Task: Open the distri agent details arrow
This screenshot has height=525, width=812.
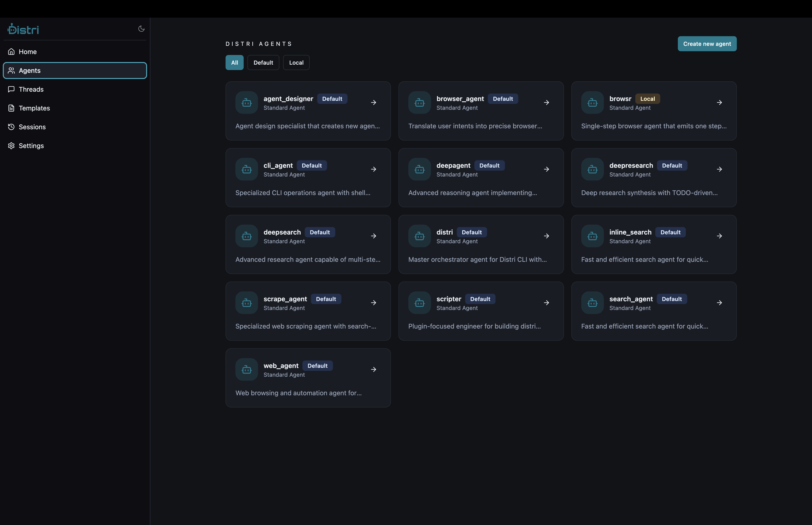Action: (x=547, y=236)
